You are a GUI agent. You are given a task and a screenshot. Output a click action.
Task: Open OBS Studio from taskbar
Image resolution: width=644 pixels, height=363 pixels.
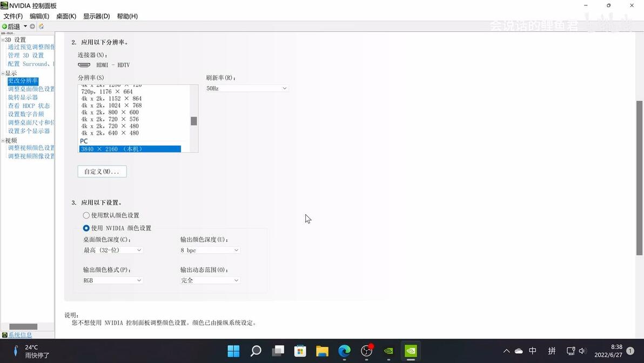[366, 351]
